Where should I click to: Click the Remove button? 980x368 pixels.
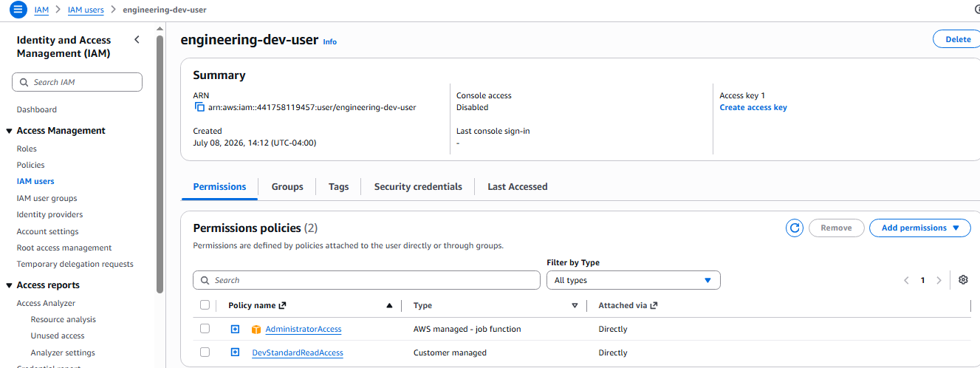pos(836,228)
